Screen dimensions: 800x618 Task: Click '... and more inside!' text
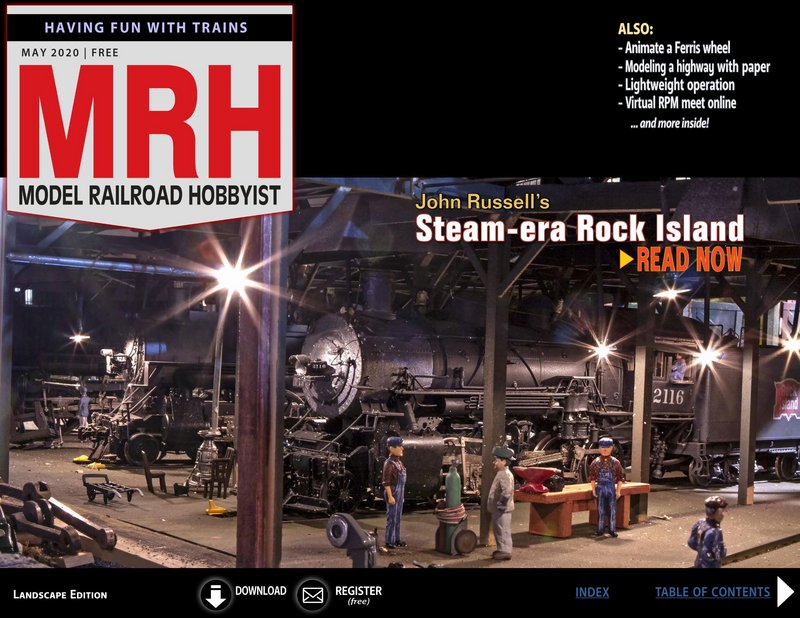[669, 123]
